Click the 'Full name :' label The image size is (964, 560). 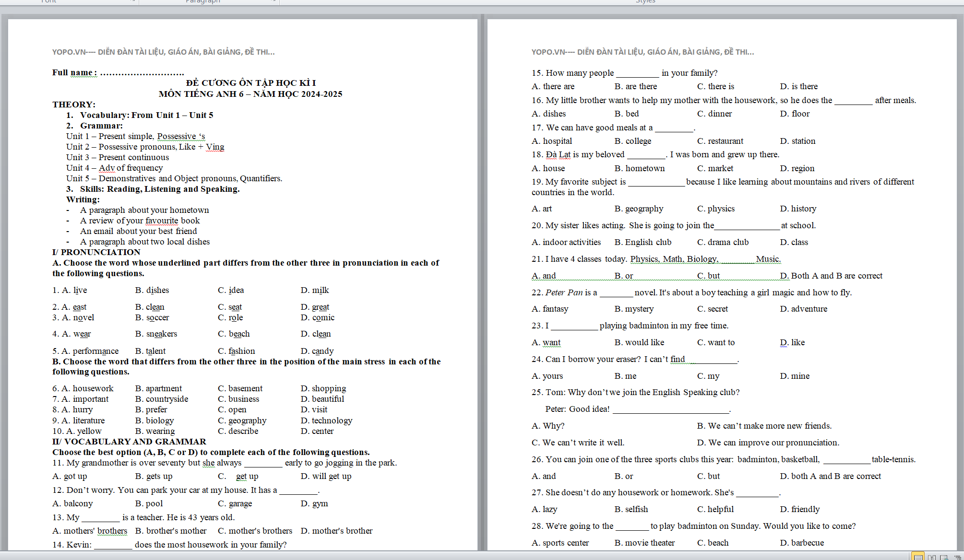coord(75,72)
